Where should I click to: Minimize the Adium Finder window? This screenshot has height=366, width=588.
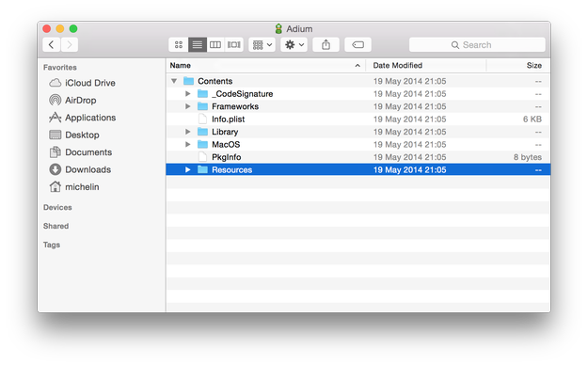(60, 28)
